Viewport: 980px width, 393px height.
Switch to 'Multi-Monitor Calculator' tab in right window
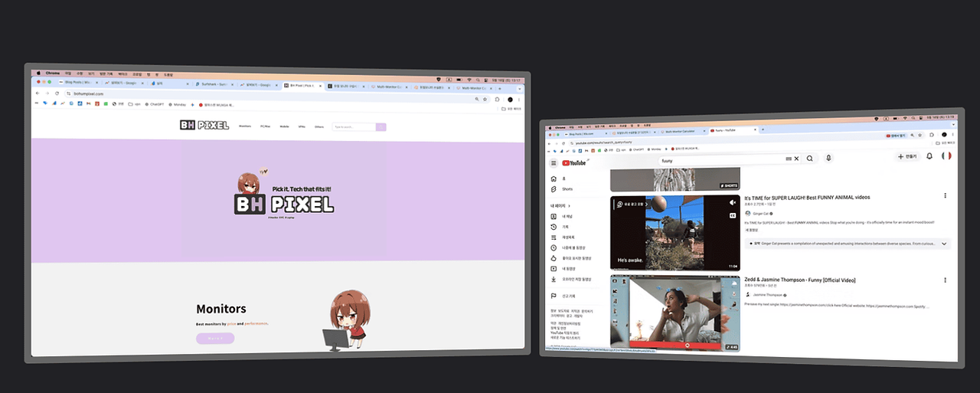point(681,132)
